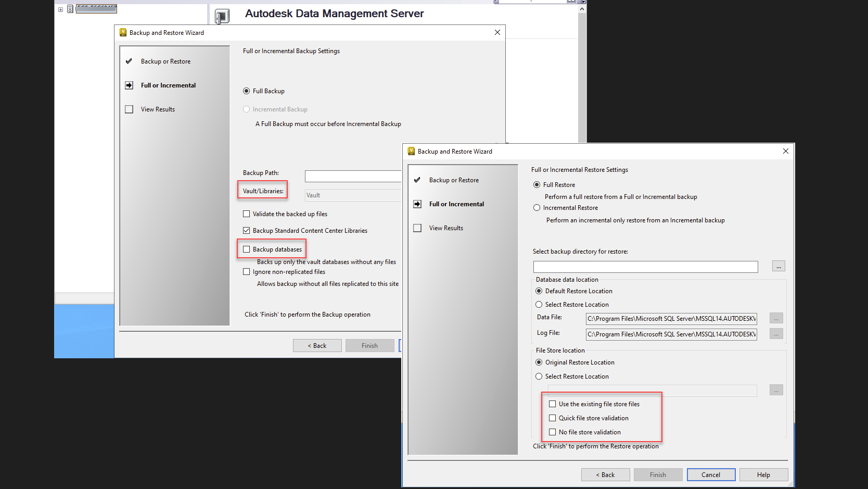Close the Backup Settings wizard with the X
868x489 pixels.
point(497,32)
